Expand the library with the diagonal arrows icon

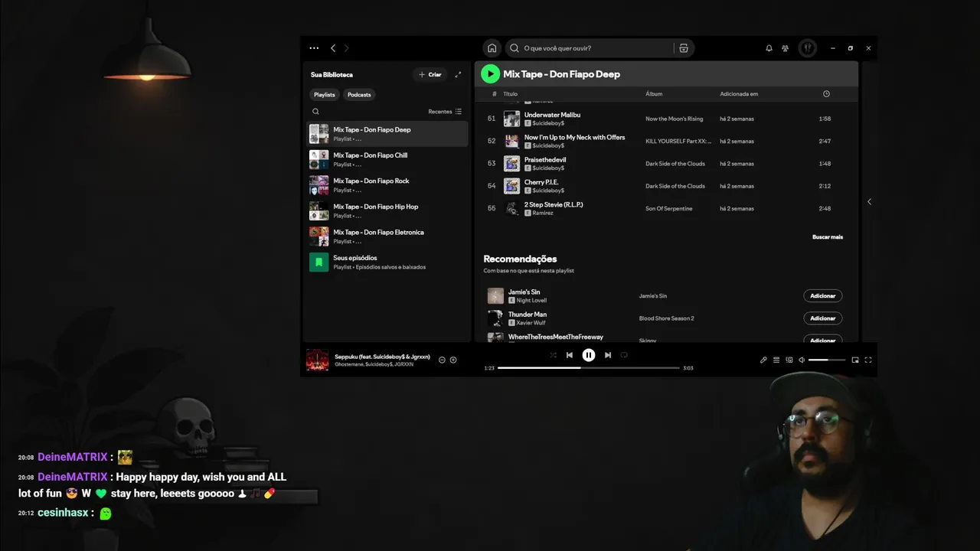coord(458,74)
